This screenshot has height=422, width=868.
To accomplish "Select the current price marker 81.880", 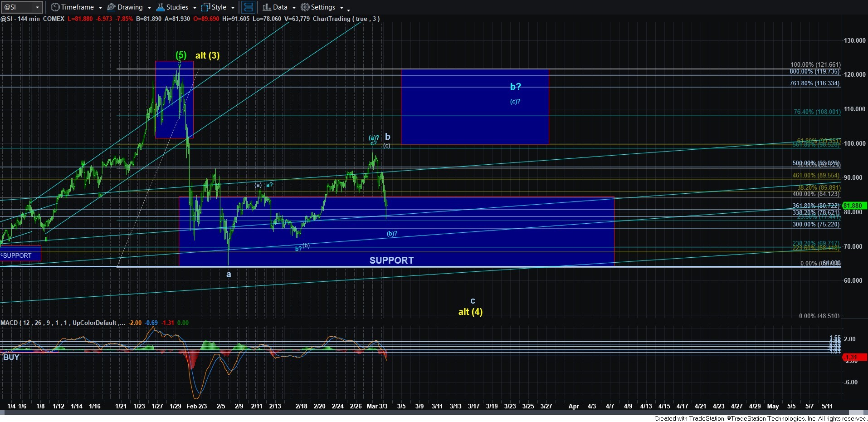I will 853,206.
